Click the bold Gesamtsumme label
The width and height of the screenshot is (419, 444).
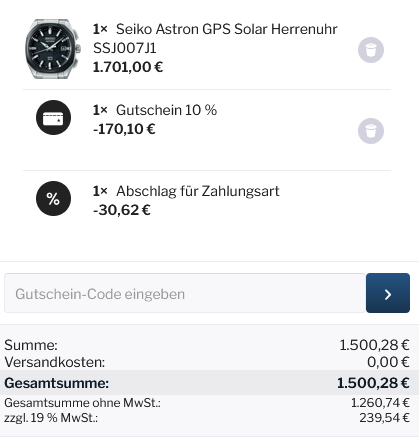(57, 383)
